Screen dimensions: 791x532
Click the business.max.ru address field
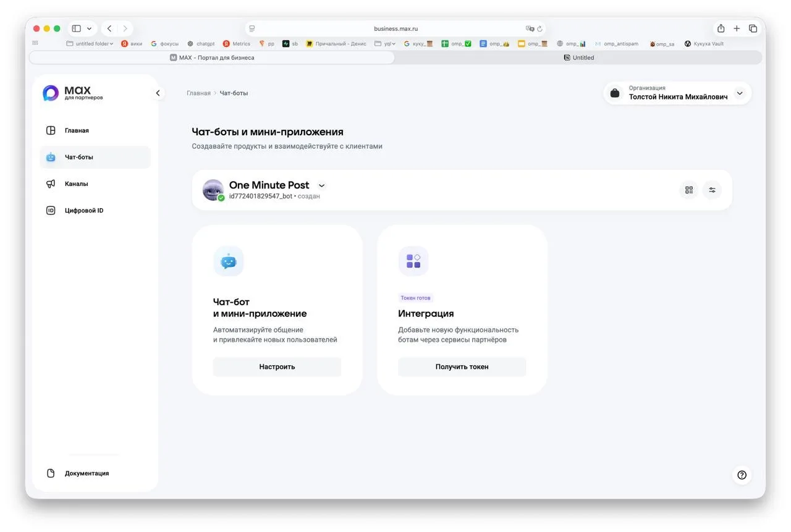tap(395, 29)
